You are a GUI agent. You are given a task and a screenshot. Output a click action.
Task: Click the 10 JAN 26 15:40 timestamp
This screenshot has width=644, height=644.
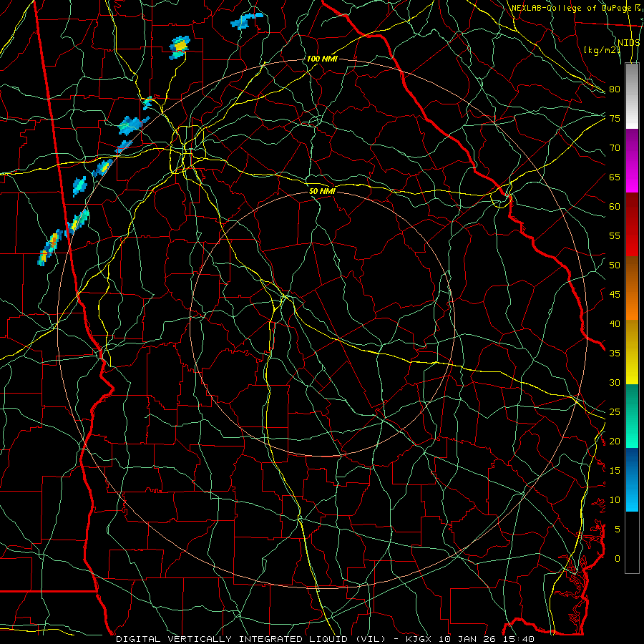coord(487,639)
